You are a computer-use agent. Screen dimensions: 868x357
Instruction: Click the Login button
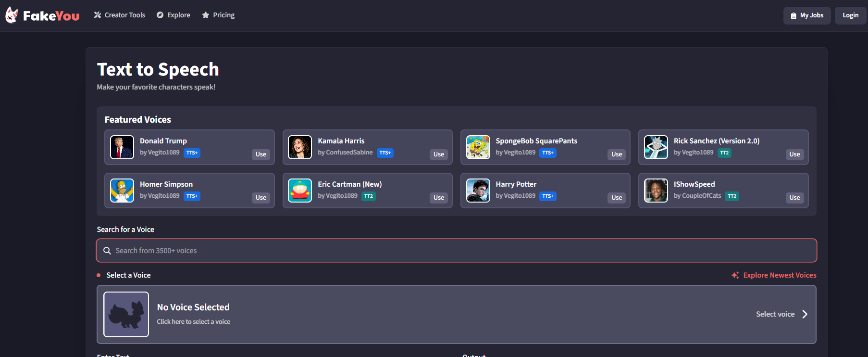coord(850,15)
